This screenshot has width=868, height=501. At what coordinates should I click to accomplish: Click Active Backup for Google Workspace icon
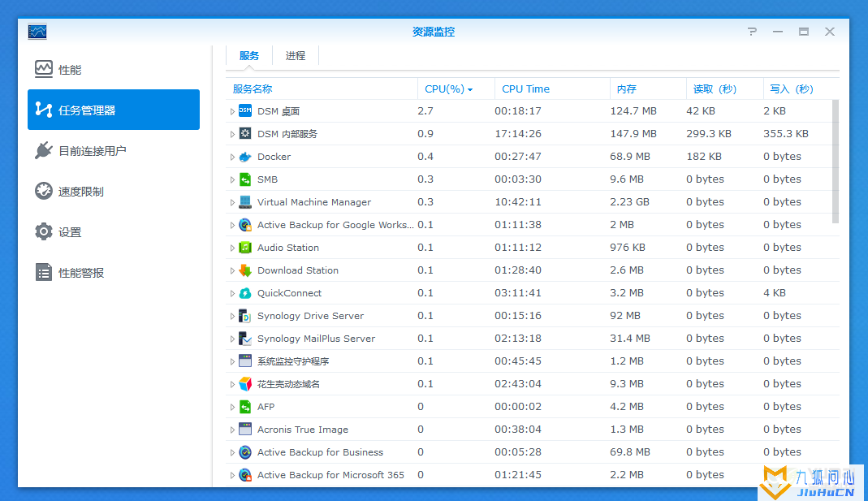tap(245, 225)
